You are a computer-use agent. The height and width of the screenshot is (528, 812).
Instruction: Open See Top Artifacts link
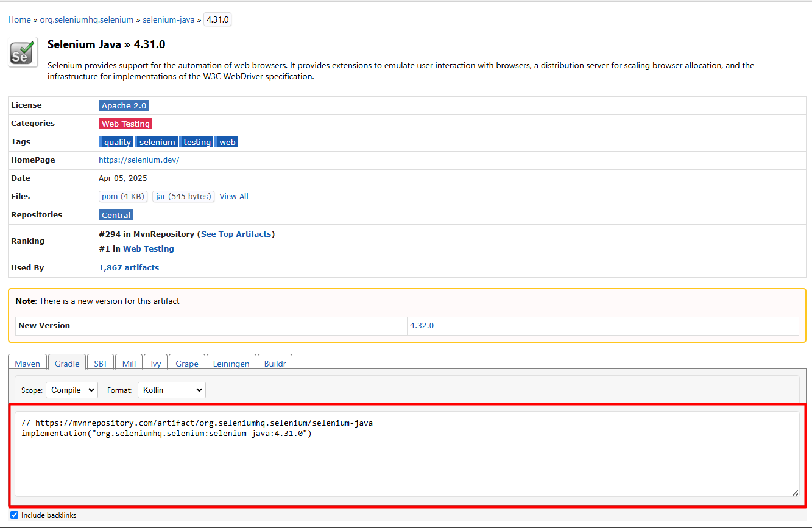tap(236, 234)
